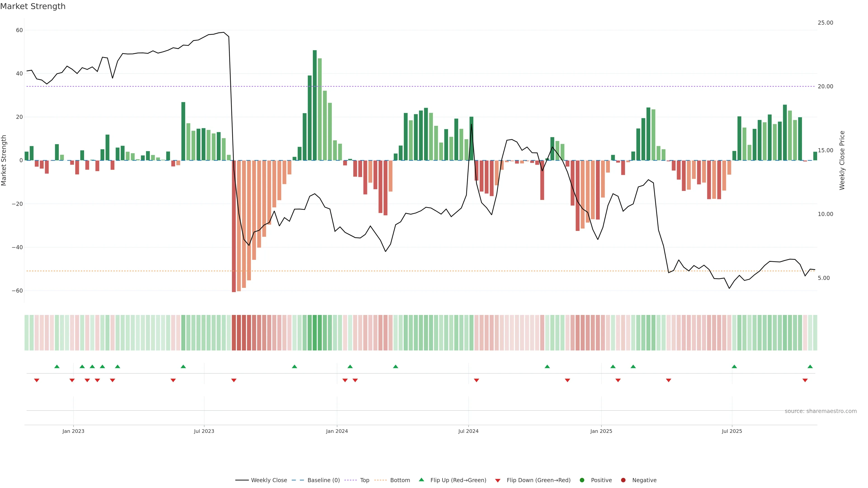Click the rightmost green flip-up triangle marker
The image size is (868, 488).
(810, 366)
